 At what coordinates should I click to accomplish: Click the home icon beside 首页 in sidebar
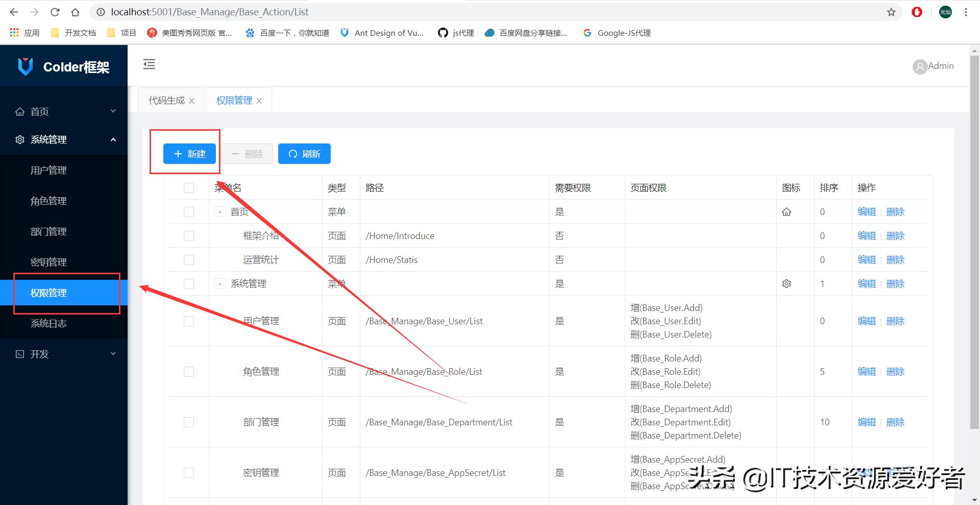pyautogui.click(x=19, y=111)
